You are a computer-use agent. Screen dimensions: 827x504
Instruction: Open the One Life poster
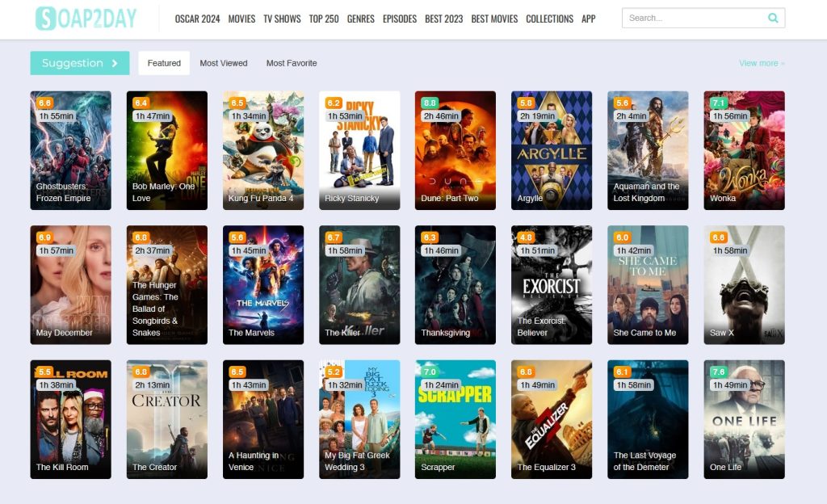tap(744, 420)
